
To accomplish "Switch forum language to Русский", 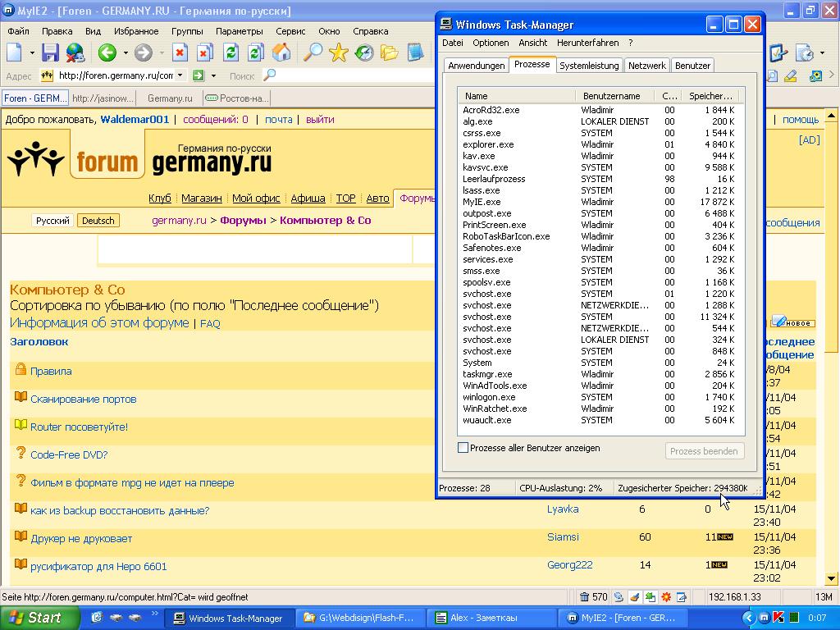I will 52,221.
